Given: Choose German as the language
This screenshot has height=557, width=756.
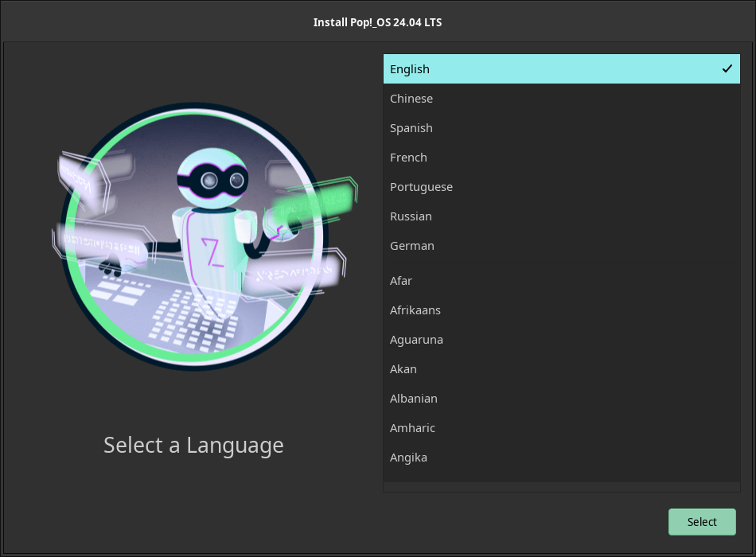Looking at the screenshot, I should (x=412, y=246).
